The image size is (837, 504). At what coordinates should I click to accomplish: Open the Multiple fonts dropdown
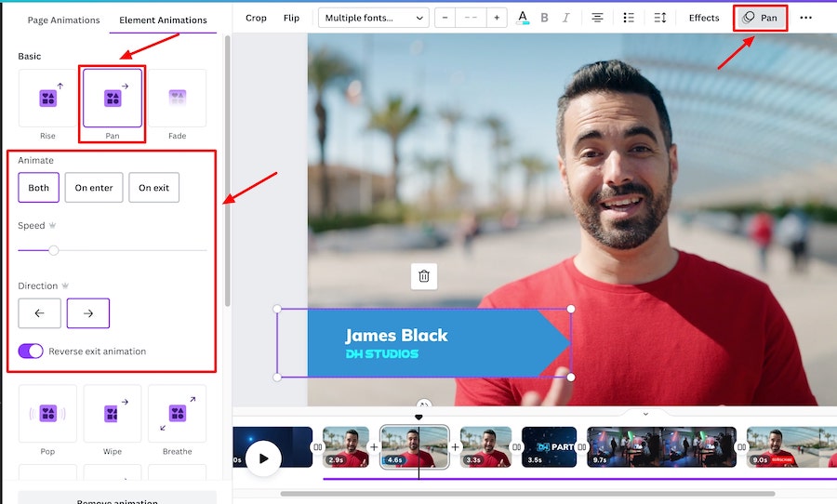tap(373, 18)
